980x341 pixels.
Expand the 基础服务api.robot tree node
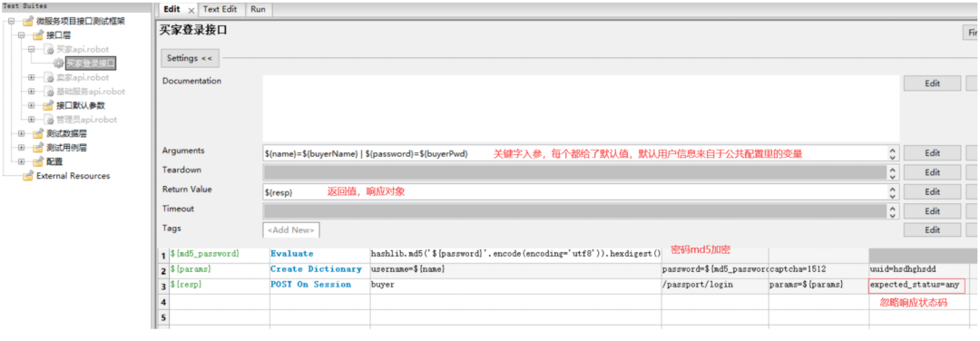point(31,92)
